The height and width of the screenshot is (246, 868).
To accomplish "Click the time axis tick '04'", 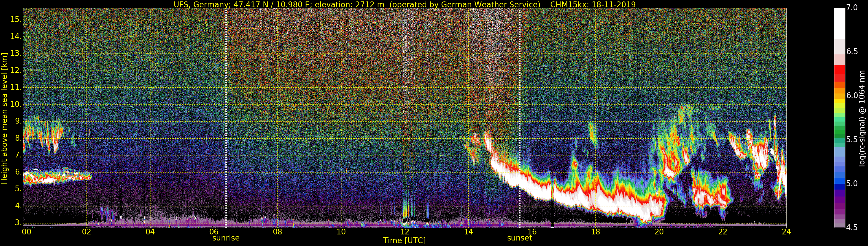I will (150, 232).
